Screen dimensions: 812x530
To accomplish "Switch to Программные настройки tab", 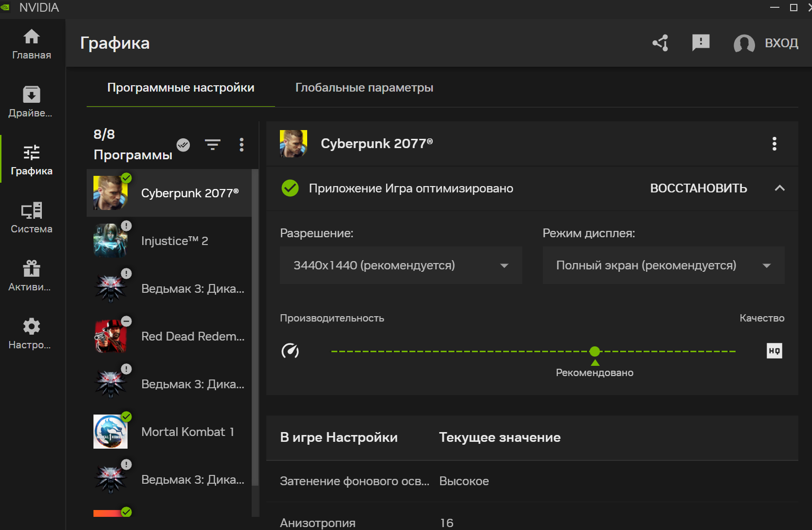I will click(x=181, y=88).
